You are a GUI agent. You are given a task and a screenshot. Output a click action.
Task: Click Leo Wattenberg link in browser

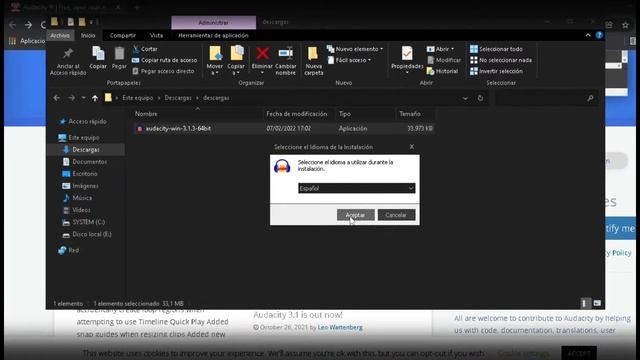click(x=340, y=327)
